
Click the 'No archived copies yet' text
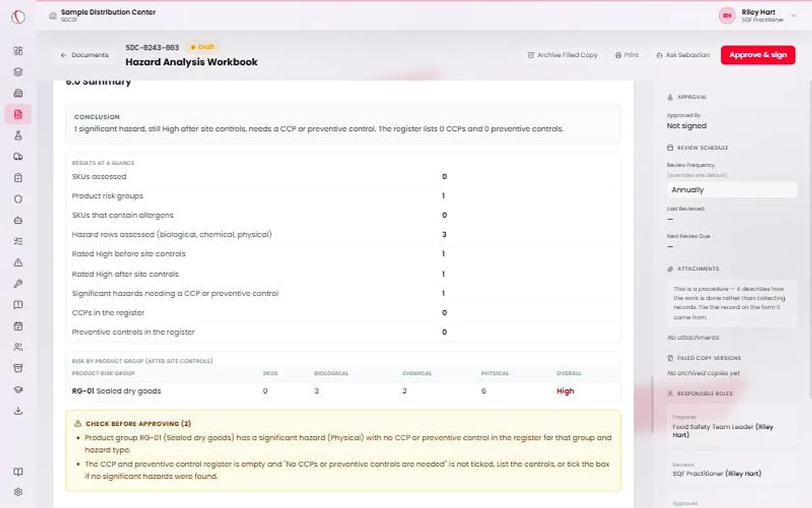pos(704,373)
